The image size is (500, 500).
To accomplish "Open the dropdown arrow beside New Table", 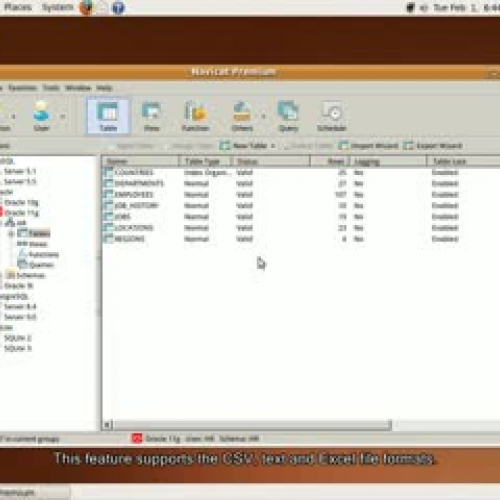I will 273,146.
